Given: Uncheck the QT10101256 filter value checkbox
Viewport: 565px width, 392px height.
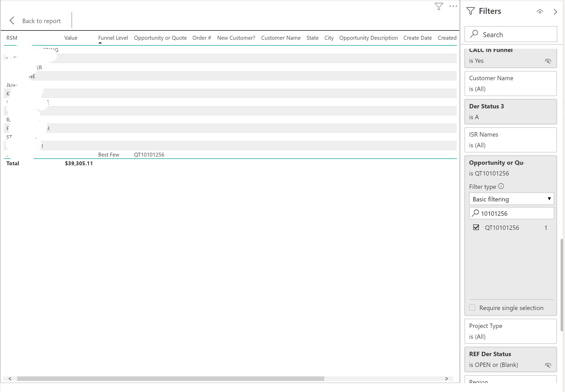Looking at the screenshot, I should [476, 228].
